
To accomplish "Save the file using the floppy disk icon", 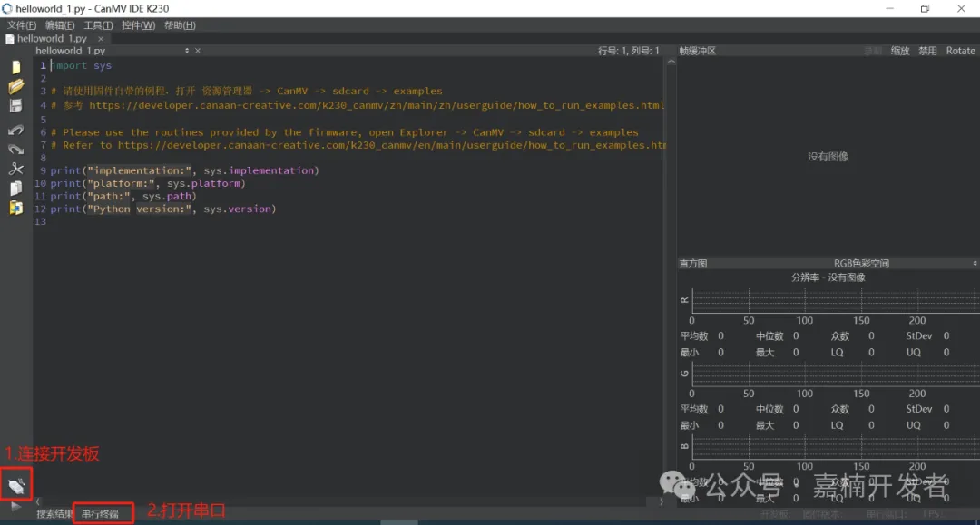I will (15, 106).
